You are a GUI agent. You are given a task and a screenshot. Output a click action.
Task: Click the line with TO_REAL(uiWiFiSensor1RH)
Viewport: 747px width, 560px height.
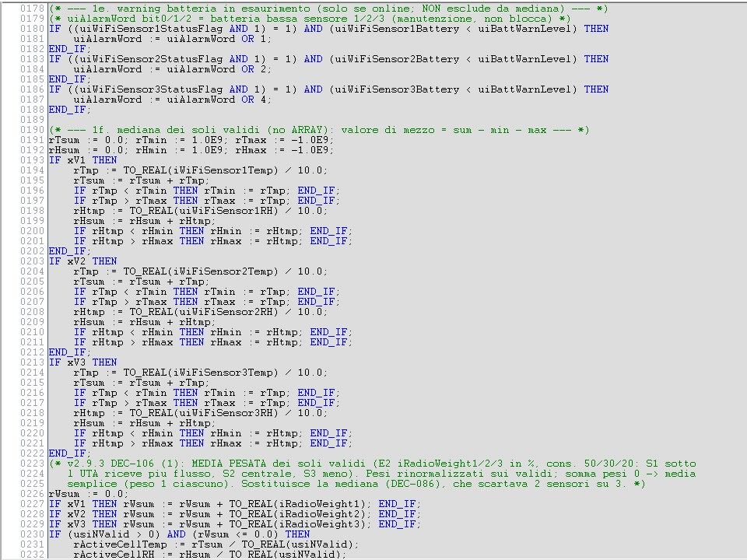pos(201,211)
